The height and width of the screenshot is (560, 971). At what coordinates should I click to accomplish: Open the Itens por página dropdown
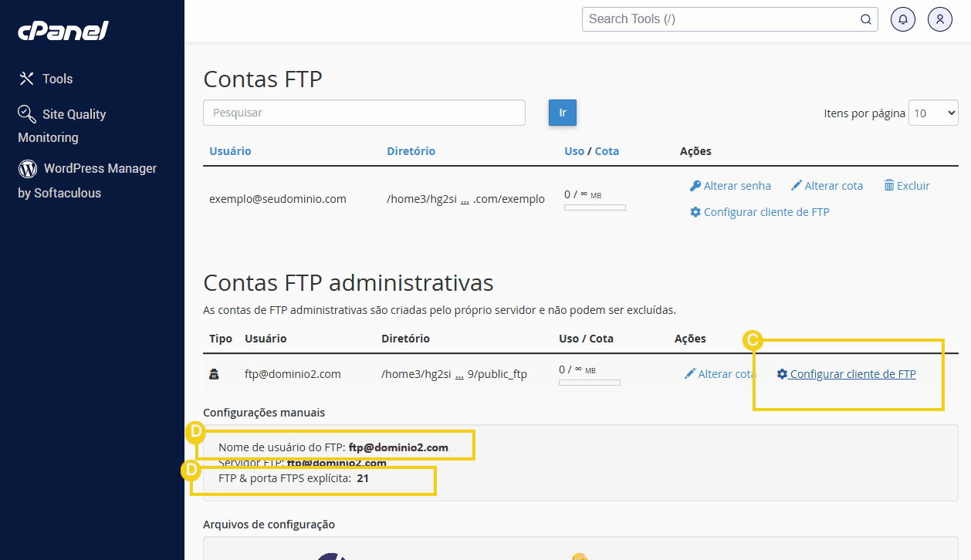[933, 113]
